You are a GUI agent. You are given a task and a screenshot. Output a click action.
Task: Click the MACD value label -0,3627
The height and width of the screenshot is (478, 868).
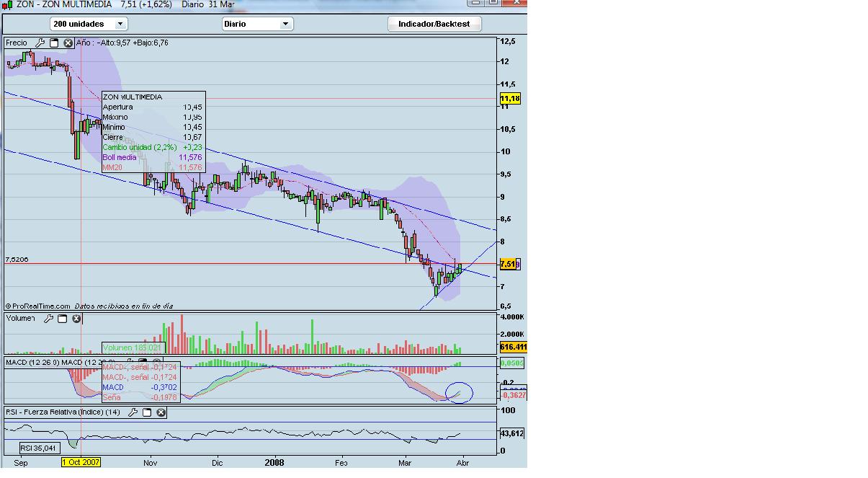point(512,395)
